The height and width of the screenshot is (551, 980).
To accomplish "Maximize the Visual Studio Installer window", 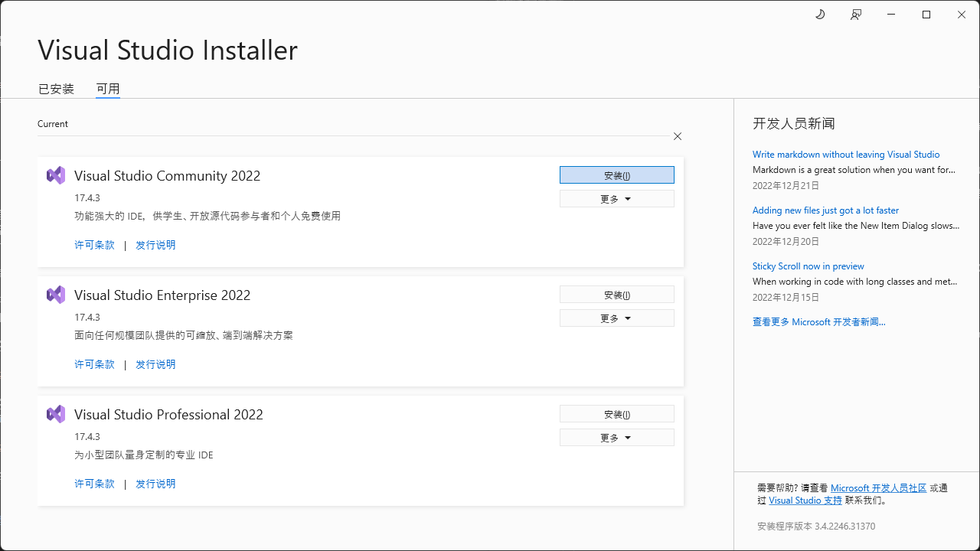I will coord(926,15).
